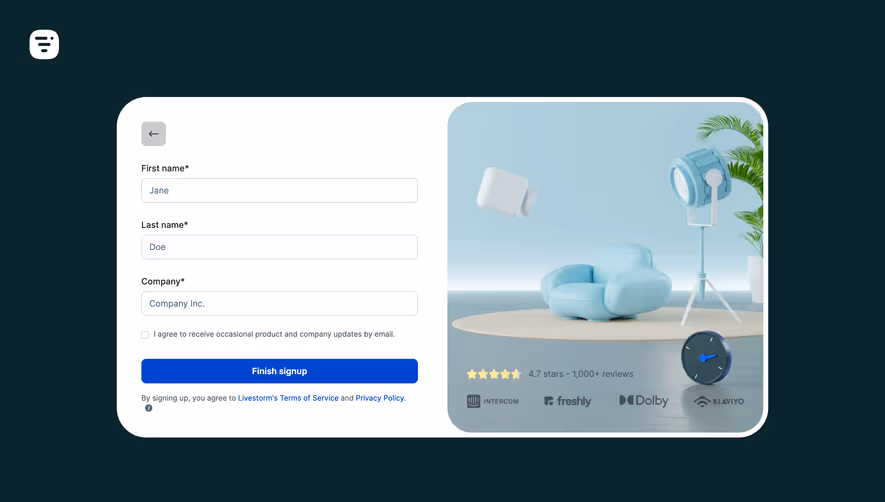885x502 pixels.
Task: Click the Livestorm logo in the corner
Action: coord(44,45)
